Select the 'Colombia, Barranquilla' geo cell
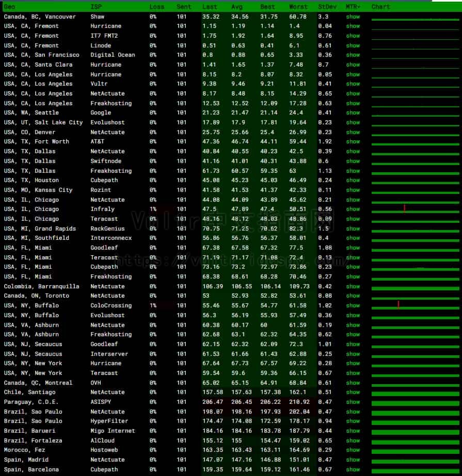 pyautogui.click(x=41, y=286)
